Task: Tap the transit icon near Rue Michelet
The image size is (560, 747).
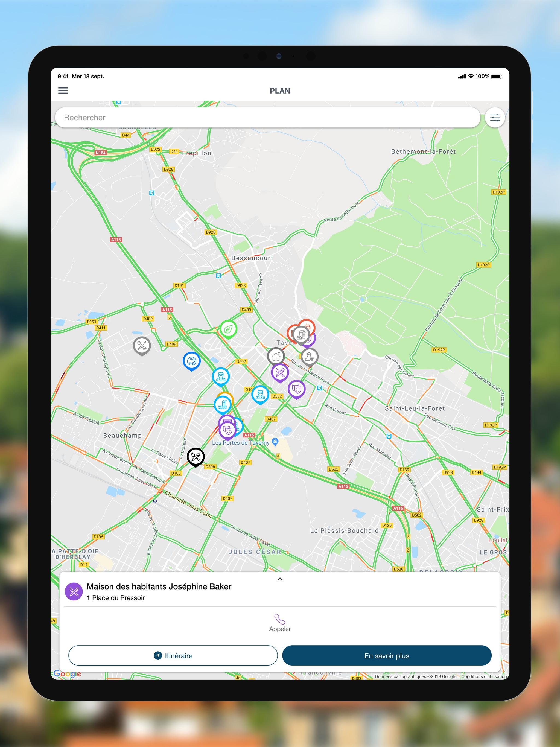Action: (389, 436)
